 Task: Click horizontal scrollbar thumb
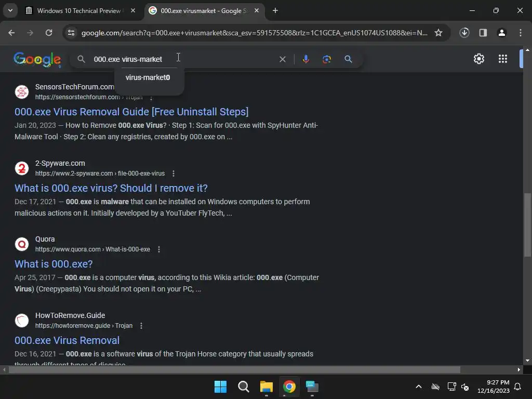[234, 370]
